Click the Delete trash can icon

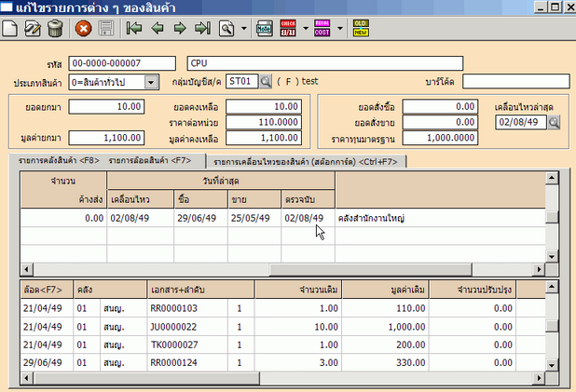point(54,29)
